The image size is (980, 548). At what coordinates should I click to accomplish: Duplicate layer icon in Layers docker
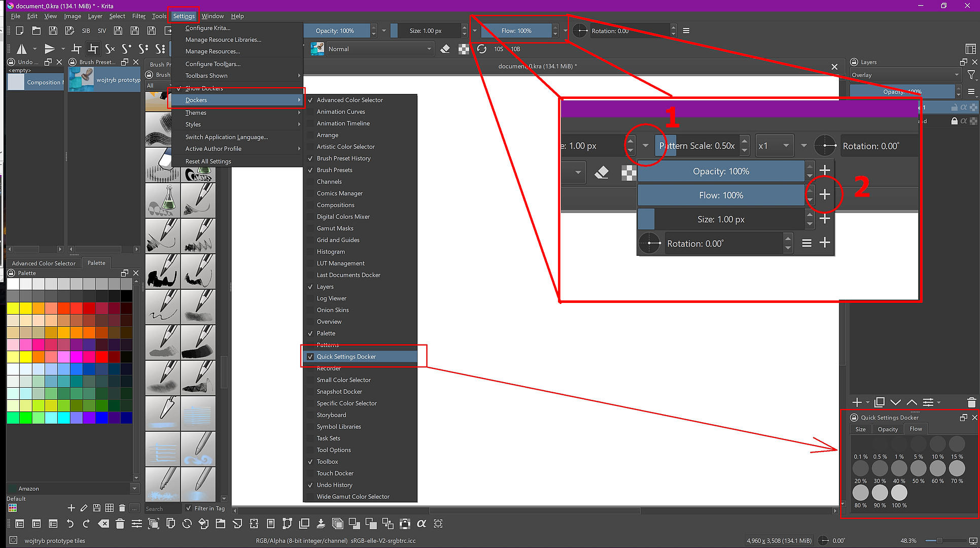point(880,402)
